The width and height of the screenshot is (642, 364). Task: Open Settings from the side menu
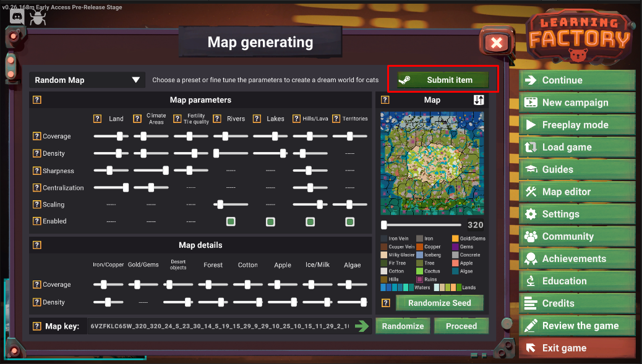click(577, 214)
